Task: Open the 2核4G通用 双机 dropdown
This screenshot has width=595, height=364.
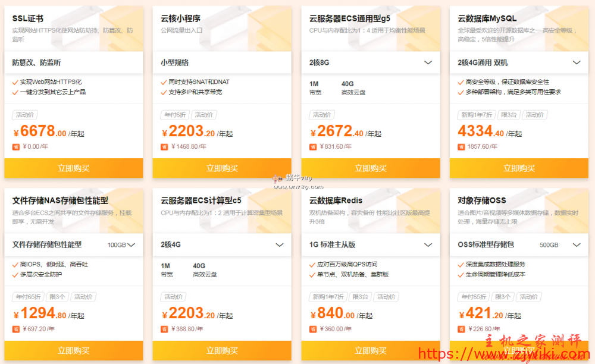Action: [x=577, y=62]
